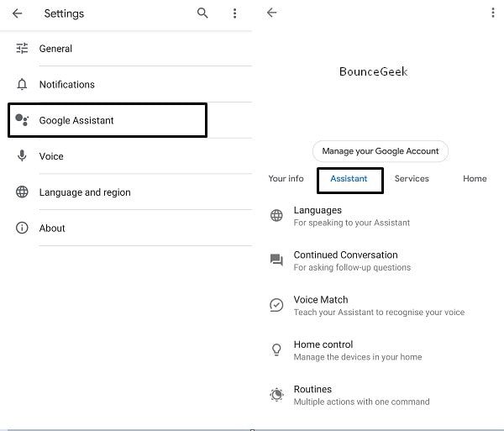The width and height of the screenshot is (504, 431).
Task: Click the Language and region globe icon
Action: (22, 192)
